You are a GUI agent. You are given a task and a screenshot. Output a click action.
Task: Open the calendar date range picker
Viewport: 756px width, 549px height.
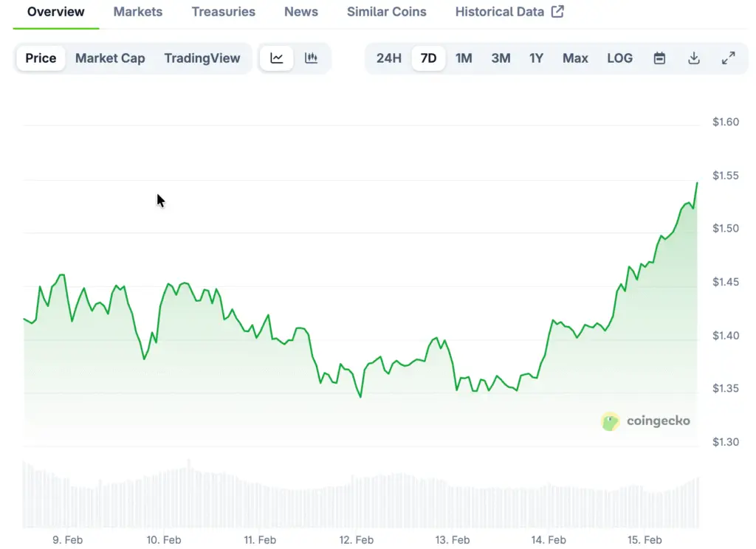coord(659,58)
